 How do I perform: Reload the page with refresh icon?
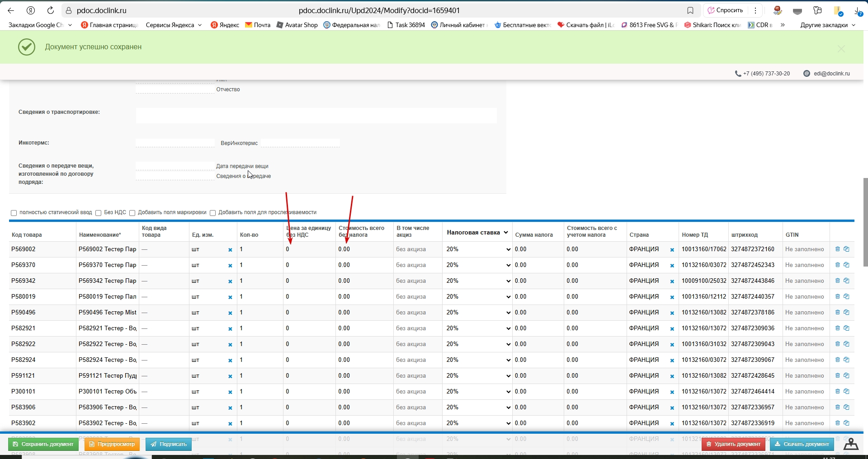point(51,10)
